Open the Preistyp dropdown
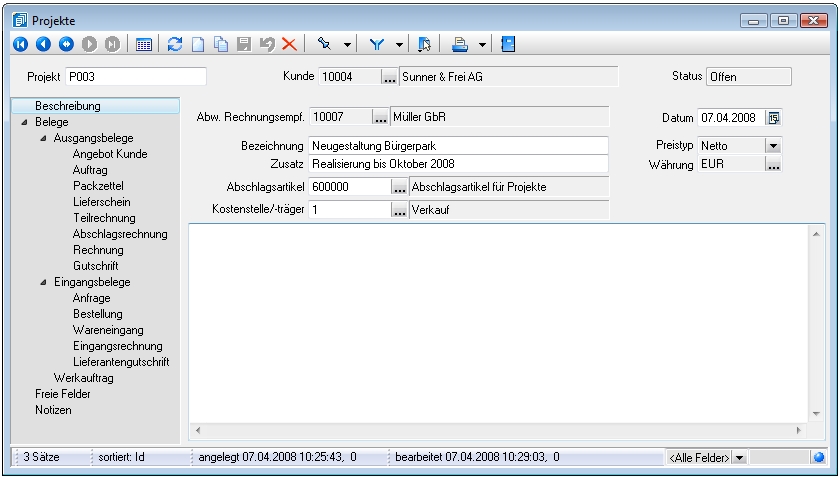Viewport: 840px width, 479px height. coord(772,146)
